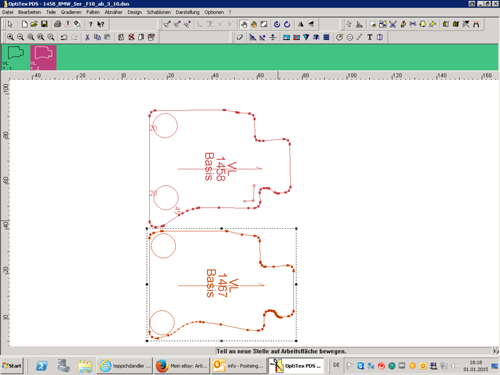Open the Gradieren menu
The image size is (500, 375).
pos(71,12)
